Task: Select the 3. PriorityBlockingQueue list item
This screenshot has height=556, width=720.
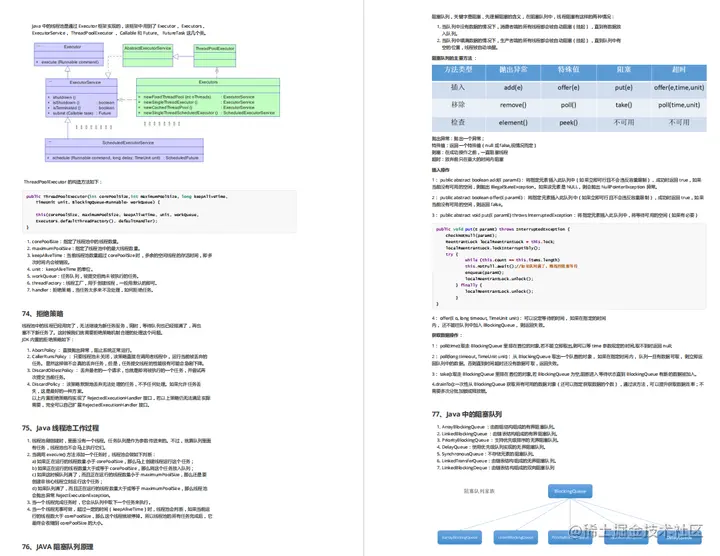Action: [x=497, y=440]
